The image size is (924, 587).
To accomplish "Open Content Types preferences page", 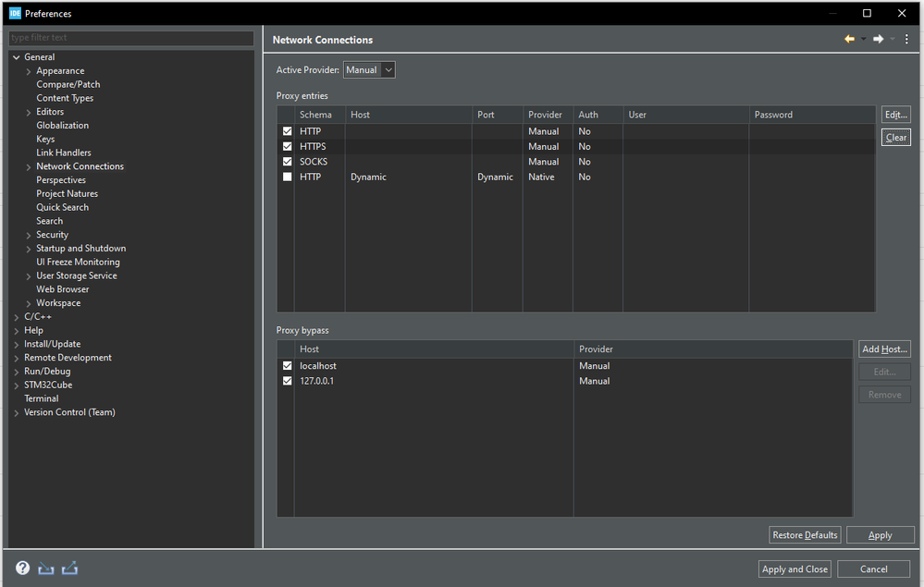I will tap(65, 98).
